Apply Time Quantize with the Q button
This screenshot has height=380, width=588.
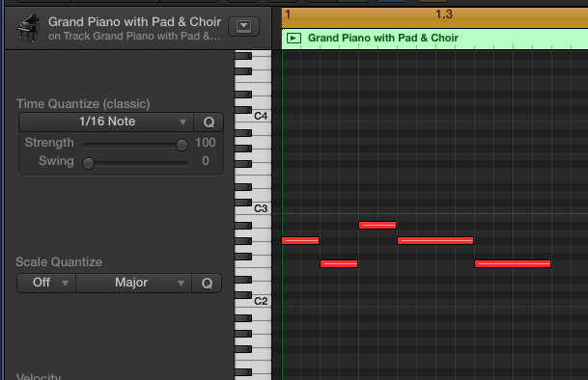[x=209, y=122]
